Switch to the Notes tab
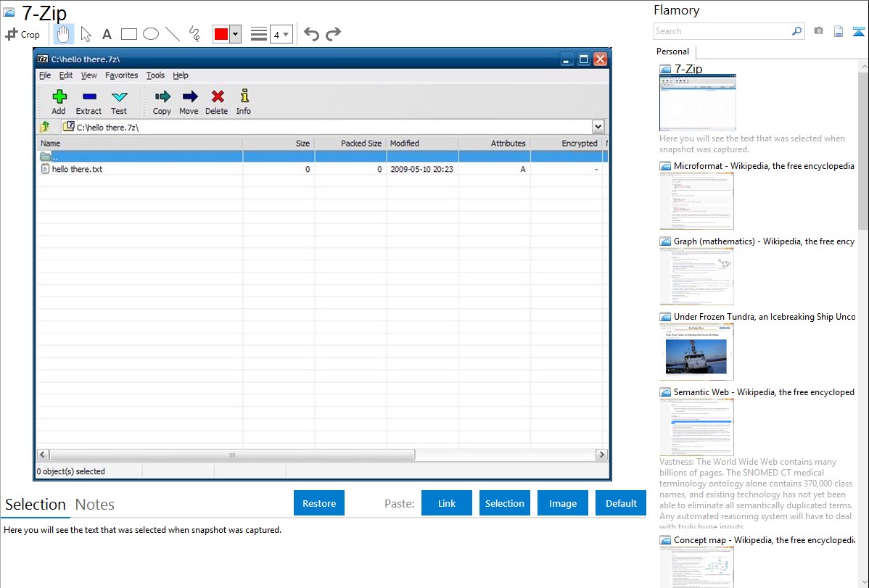Screen dimensions: 869x588 tap(95, 505)
